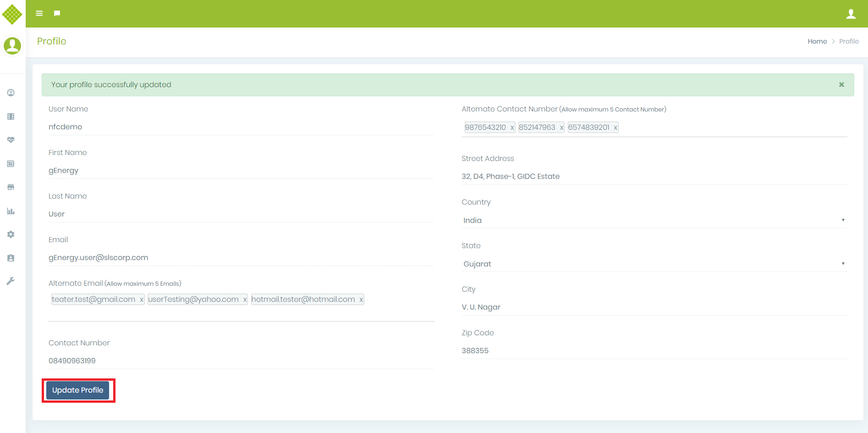The width and height of the screenshot is (868, 433).
Task: Click the profile avatar in sidebar
Action: [x=12, y=46]
